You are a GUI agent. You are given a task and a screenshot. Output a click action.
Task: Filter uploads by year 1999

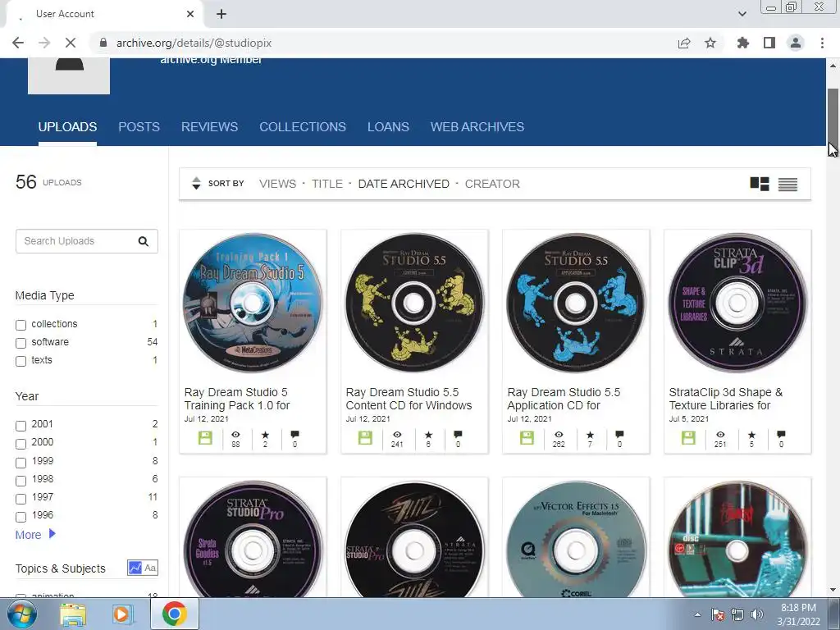pyautogui.click(x=21, y=462)
